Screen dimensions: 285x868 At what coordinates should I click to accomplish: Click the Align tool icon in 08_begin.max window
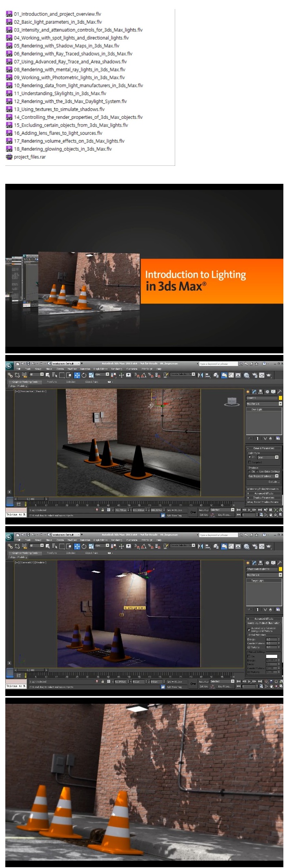pos(208,375)
